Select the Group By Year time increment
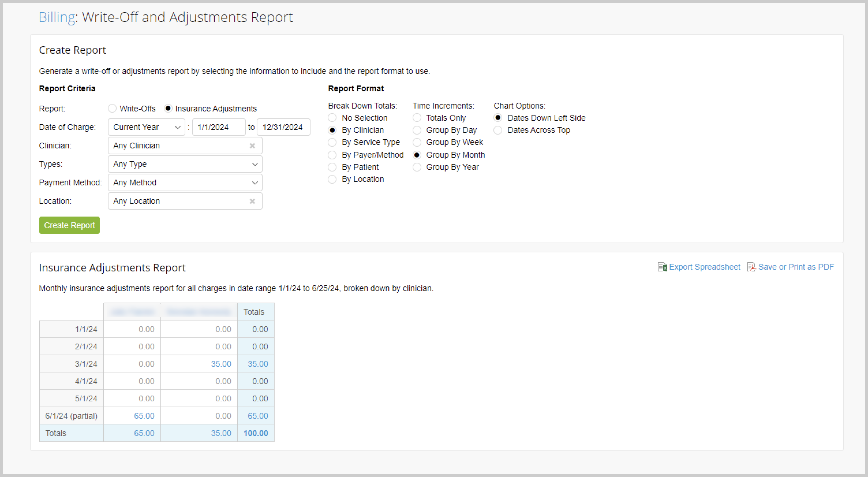868x477 pixels. pos(417,167)
